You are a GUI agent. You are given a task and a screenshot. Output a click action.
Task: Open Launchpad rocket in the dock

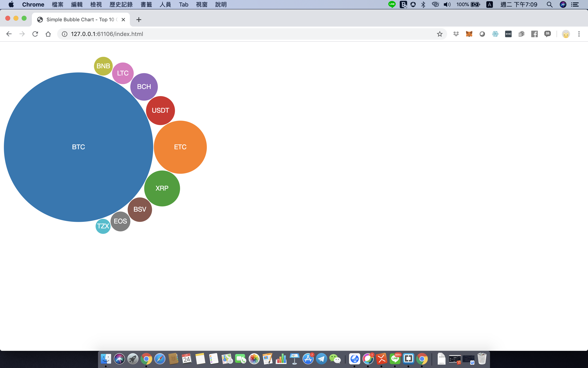coord(133,359)
